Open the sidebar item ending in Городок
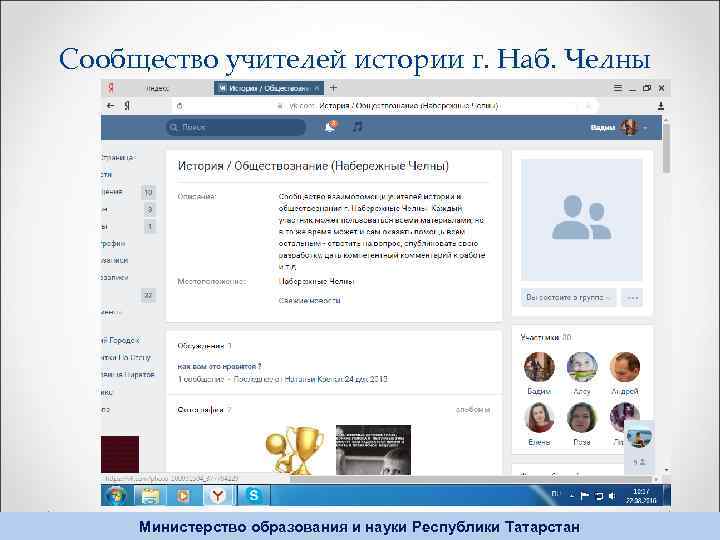The width and height of the screenshot is (720, 540). (x=120, y=340)
